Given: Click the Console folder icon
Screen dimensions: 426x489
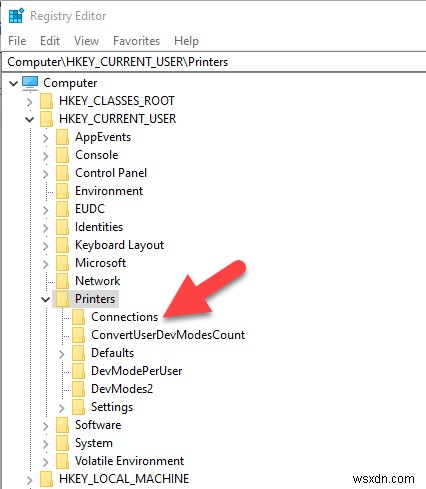Looking at the screenshot, I should coord(62,155).
